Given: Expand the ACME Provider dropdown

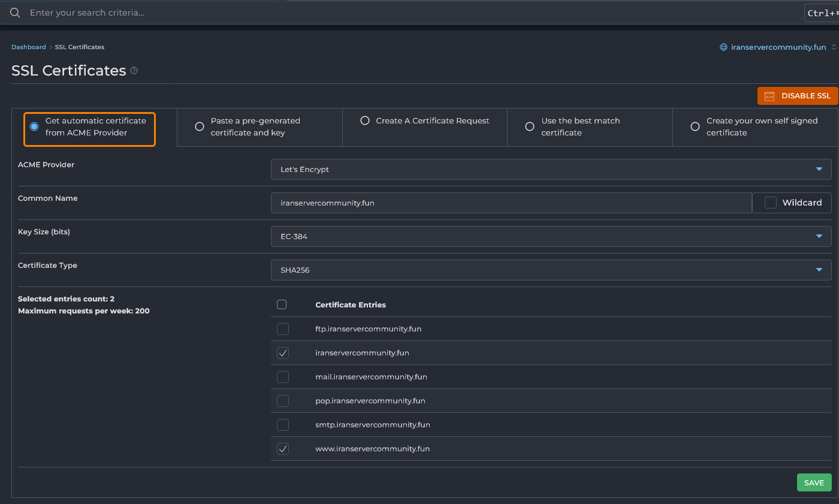Looking at the screenshot, I should click(551, 170).
